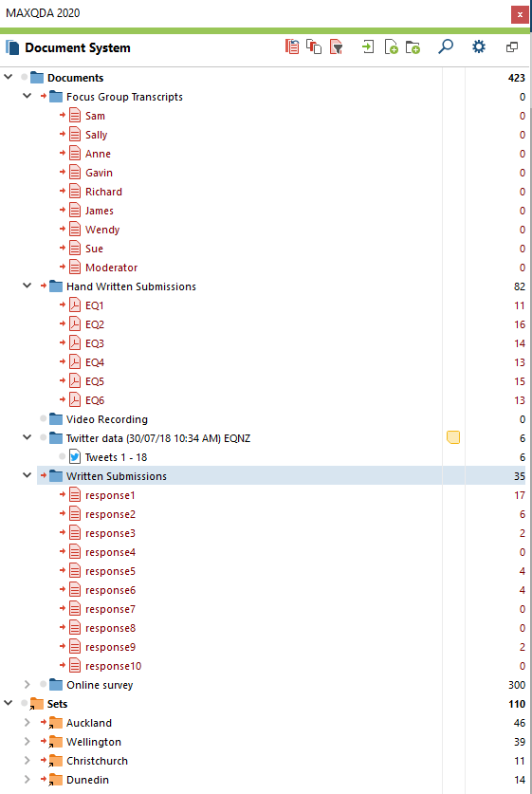Click the Documents root folder icon
532x794 pixels.
coord(37,78)
